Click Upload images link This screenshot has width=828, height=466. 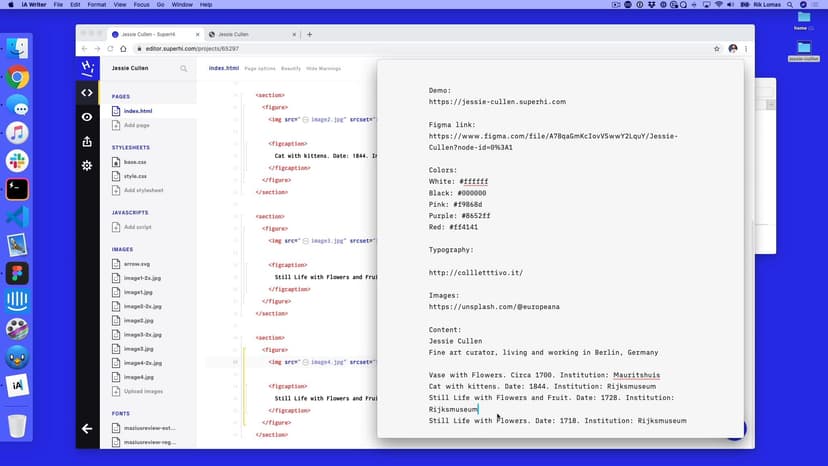coord(144,391)
